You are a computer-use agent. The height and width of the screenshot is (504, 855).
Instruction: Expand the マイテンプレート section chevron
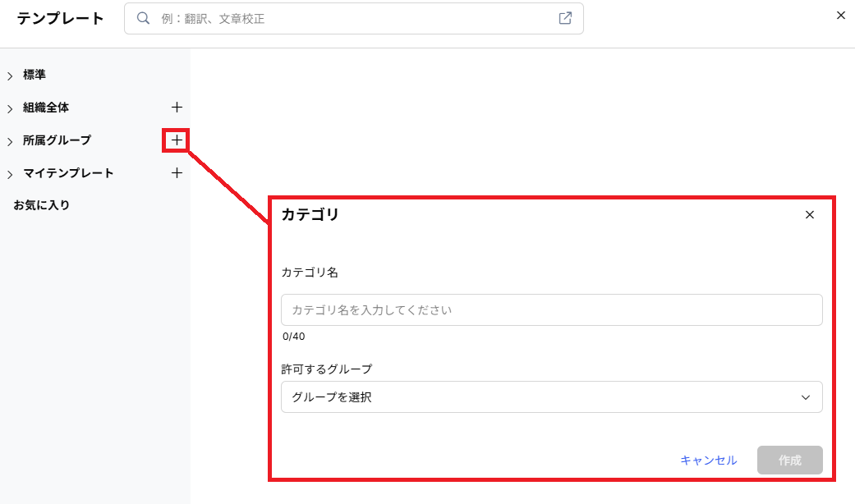click(10, 174)
